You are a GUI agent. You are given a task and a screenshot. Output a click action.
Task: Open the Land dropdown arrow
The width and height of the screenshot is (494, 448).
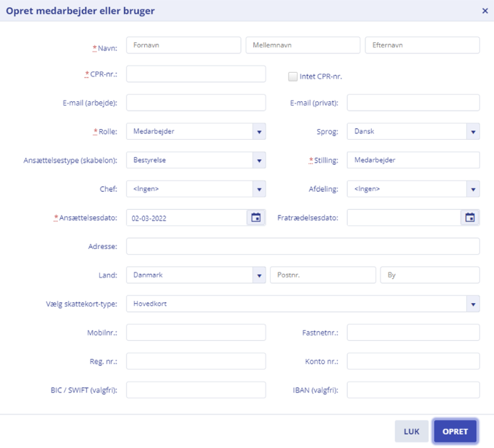click(259, 275)
